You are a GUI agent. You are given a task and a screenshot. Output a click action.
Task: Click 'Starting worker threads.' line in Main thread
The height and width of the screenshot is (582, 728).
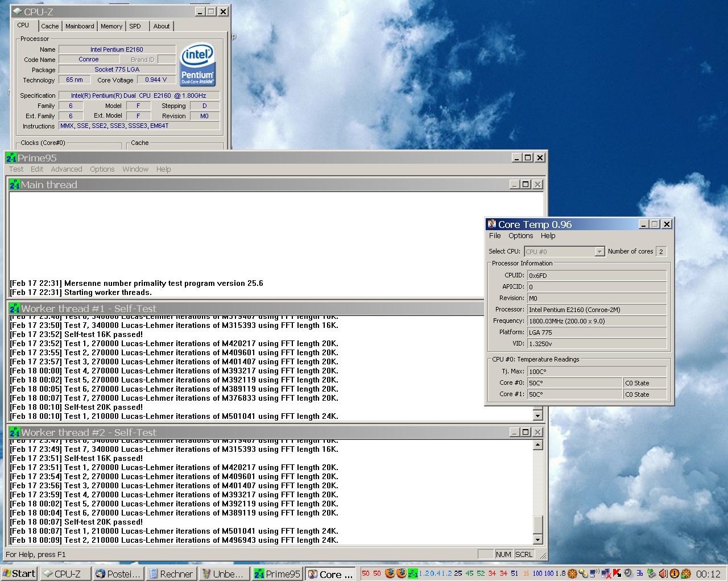click(108, 292)
